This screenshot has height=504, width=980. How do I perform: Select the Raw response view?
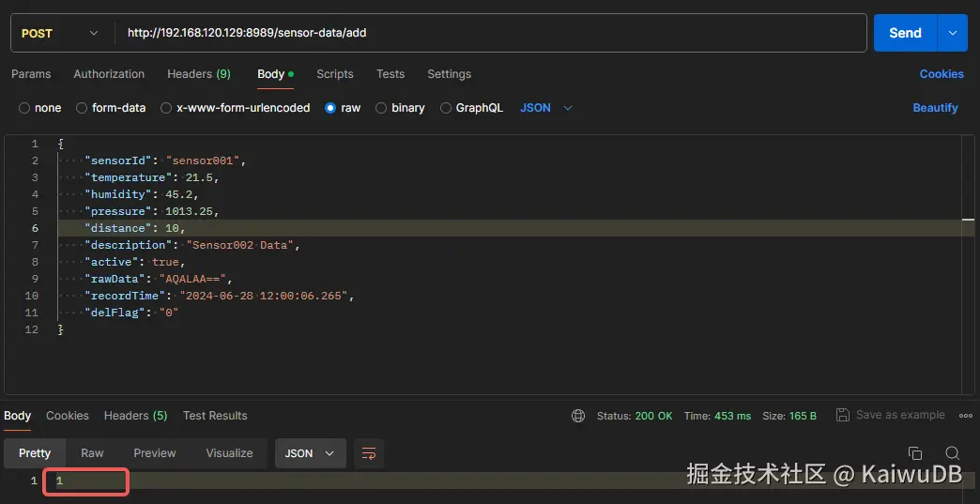coord(93,452)
